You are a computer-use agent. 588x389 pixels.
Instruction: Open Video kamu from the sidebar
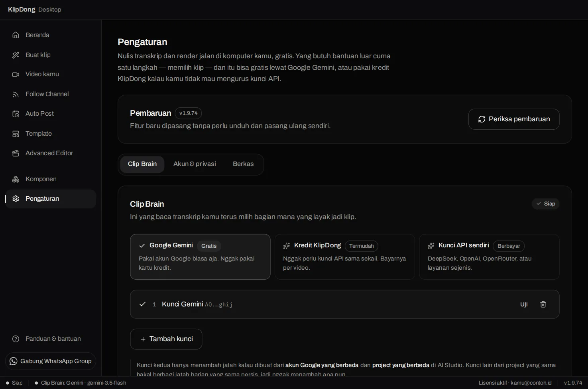tap(51, 74)
